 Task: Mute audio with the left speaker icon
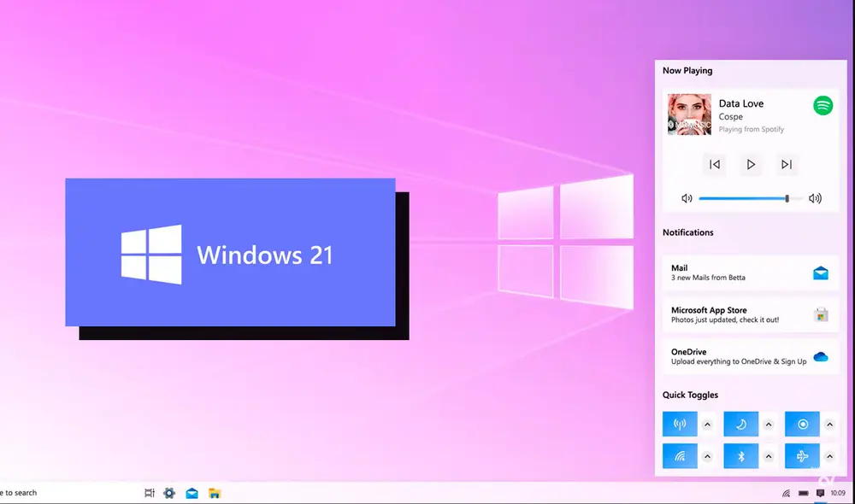[687, 197]
